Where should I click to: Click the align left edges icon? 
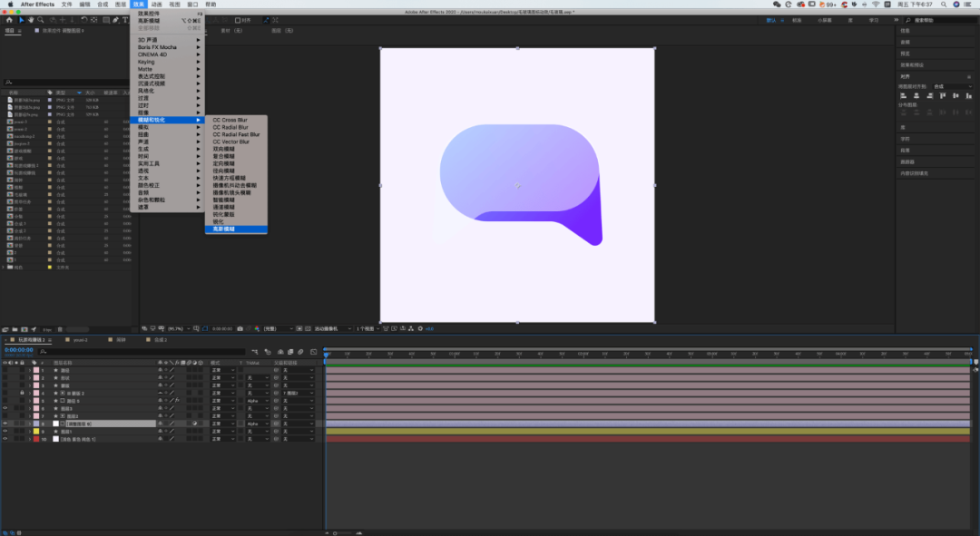(903, 95)
